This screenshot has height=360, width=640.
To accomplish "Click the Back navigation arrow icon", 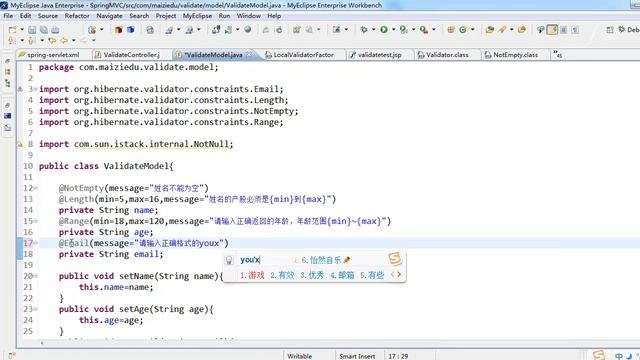I will [x=64, y=40].
